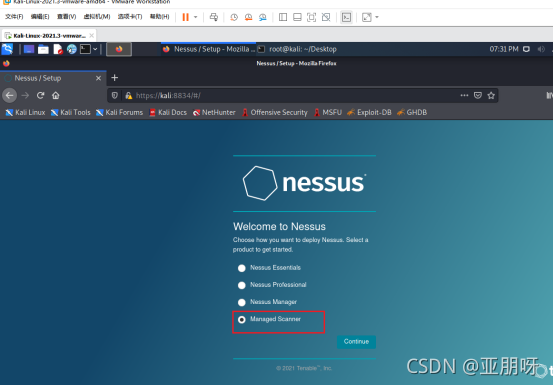Open the snapshot manager icon
The width and height of the screenshot is (554, 385).
pos(263,17)
